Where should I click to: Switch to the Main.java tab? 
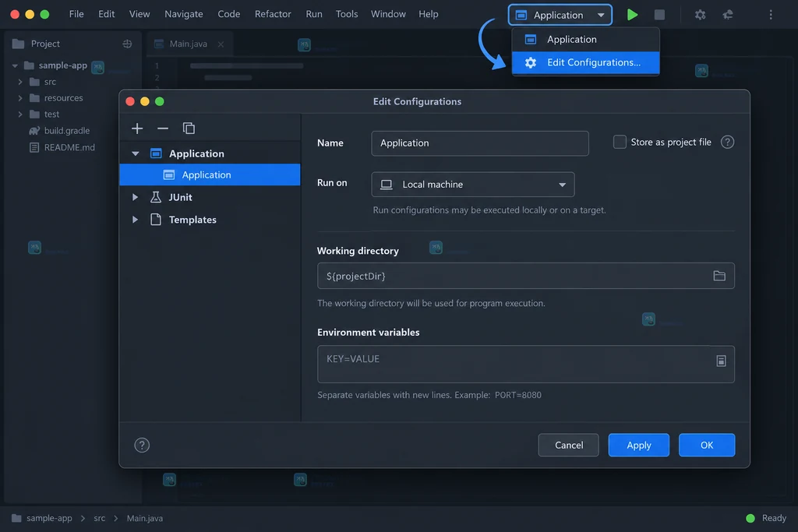tap(189, 44)
